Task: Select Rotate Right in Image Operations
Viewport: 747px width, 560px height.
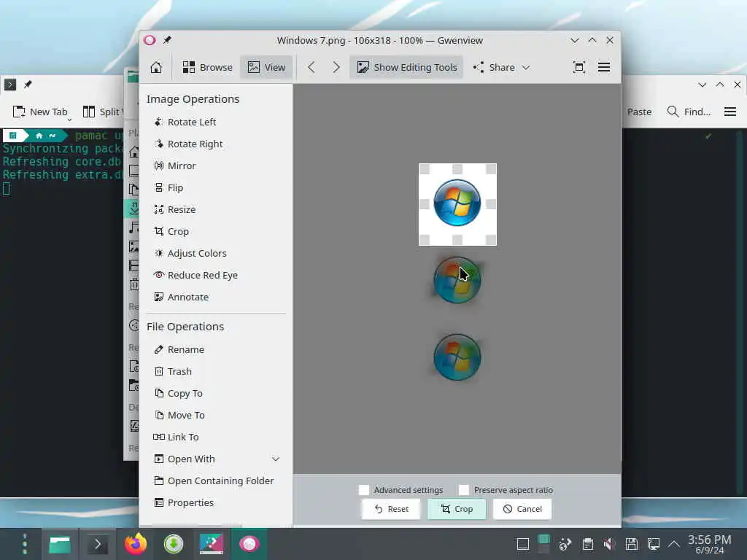Action: click(188, 144)
